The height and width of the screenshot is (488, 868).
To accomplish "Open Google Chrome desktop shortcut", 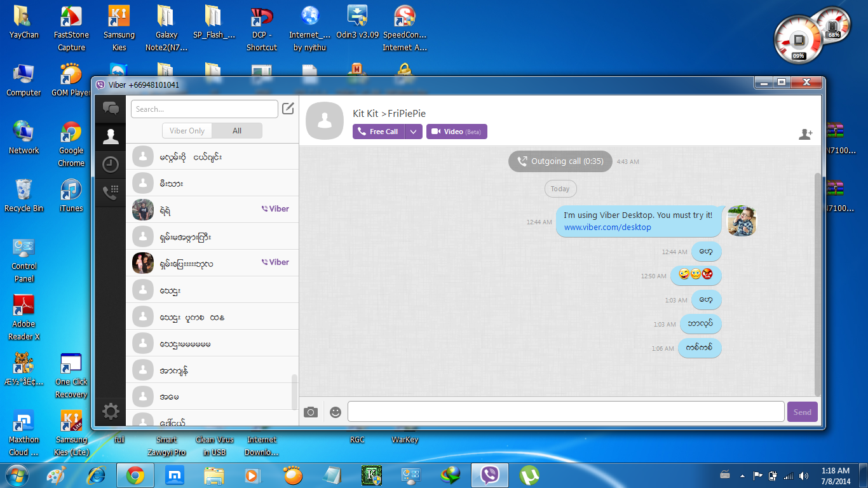I will pos(71,144).
